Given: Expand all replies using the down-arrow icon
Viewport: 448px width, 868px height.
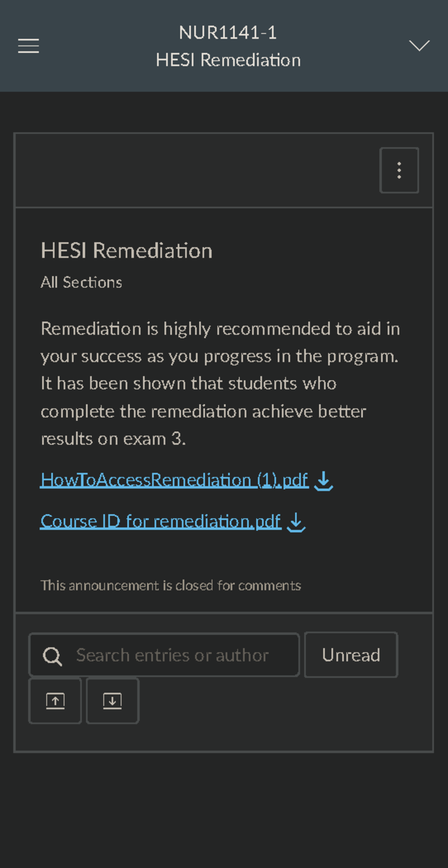Looking at the screenshot, I should (112, 700).
